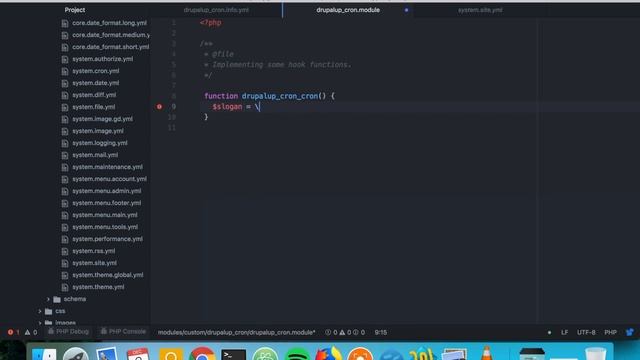
Task: Open system.authorize.yml file
Action: coord(102,59)
